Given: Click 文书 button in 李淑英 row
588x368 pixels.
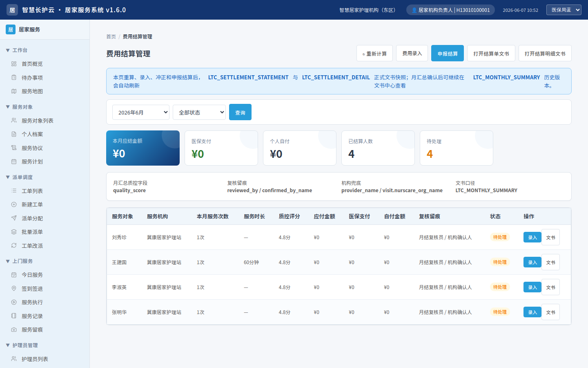Looking at the screenshot, I should 550,287.
